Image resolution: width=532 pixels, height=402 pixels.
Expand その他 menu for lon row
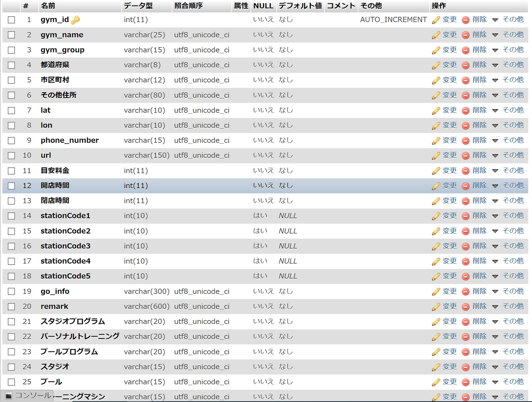coord(508,125)
